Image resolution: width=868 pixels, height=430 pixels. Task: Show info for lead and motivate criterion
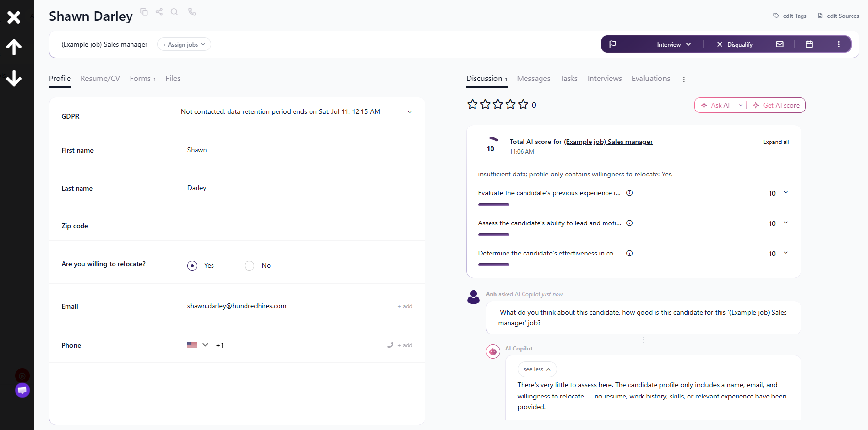(629, 223)
